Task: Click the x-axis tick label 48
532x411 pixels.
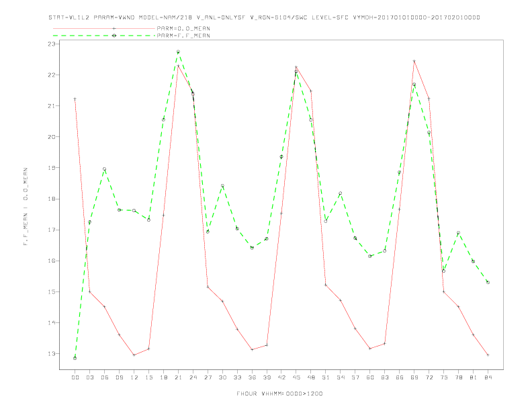Action: click(311, 377)
